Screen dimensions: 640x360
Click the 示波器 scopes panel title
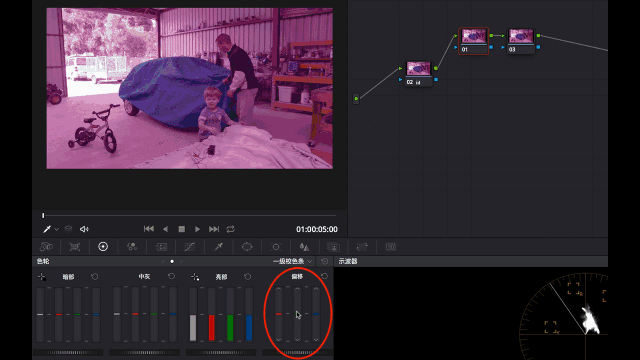coord(348,261)
